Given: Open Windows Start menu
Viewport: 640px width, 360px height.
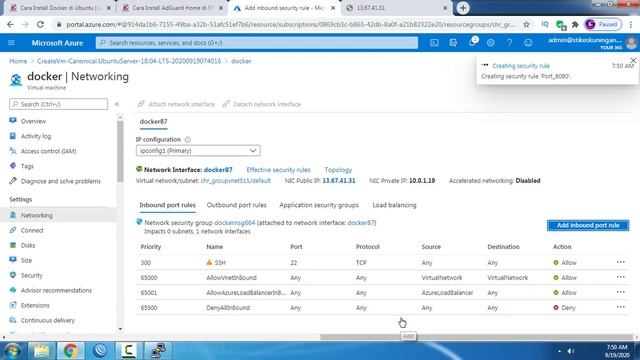Looking at the screenshot, I should tap(12, 351).
